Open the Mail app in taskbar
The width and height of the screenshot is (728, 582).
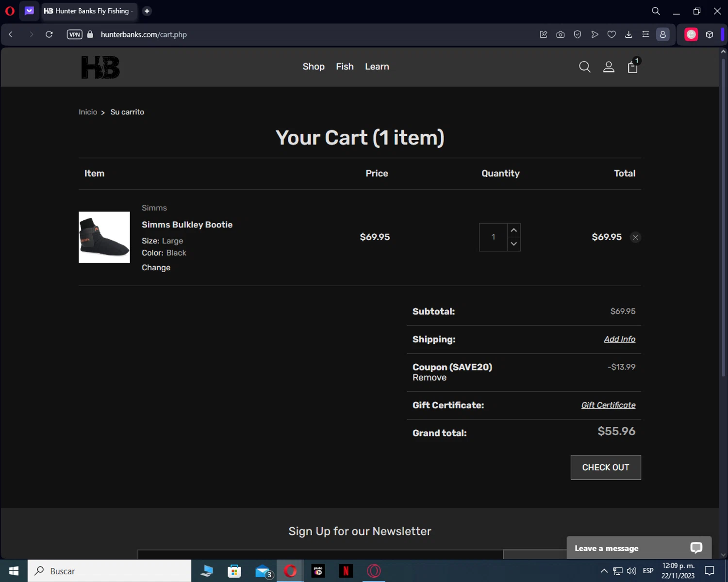click(263, 571)
